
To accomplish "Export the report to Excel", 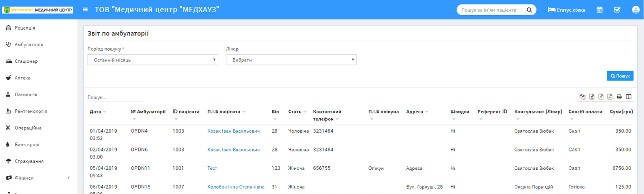I will click(592, 96).
